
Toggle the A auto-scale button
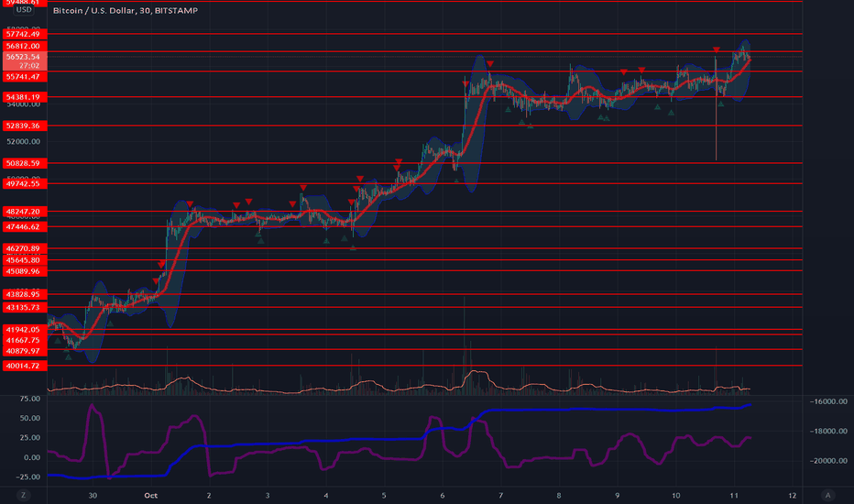click(x=827, y=495)
